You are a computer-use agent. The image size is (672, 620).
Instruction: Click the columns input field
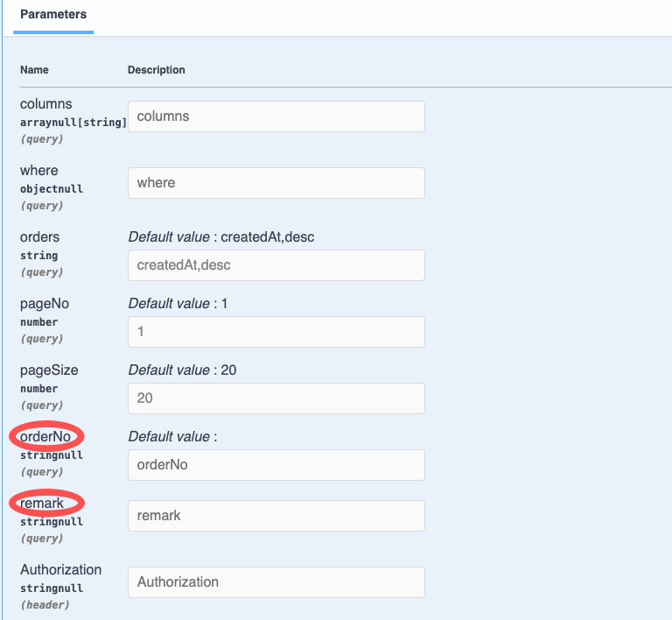pyautogui.click(x=276, y=116)
